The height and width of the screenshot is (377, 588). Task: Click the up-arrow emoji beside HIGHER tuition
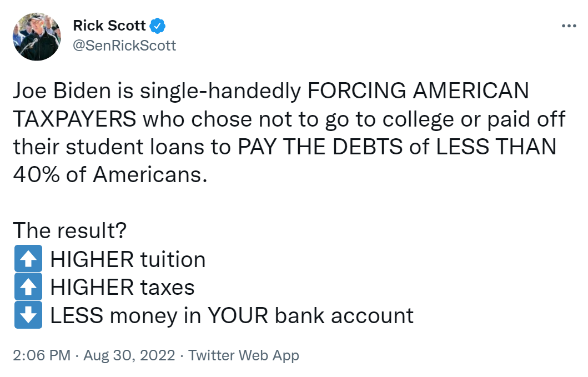[x=28, y=259]
